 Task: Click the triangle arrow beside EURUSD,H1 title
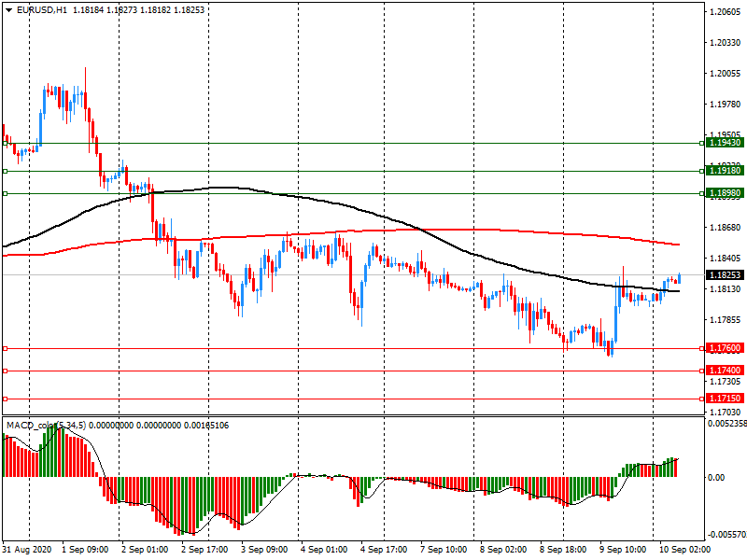pyautogui.click(x=7, y=9)
